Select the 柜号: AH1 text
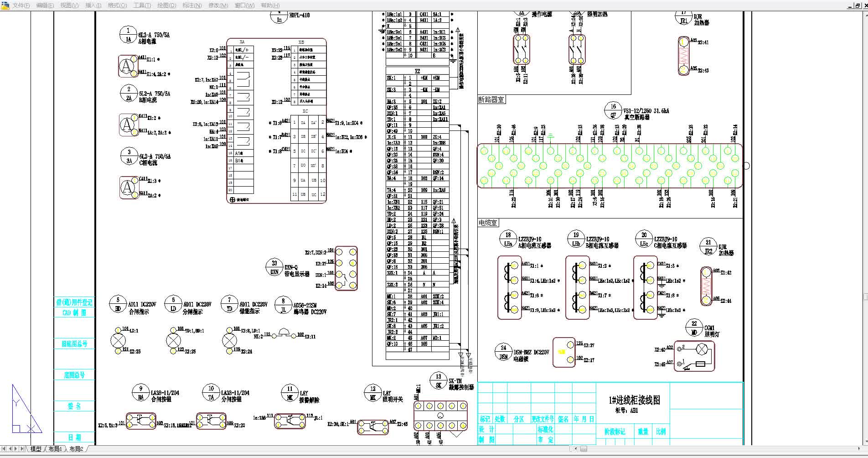Image resolution: width=868 pixels, height=458 pixels. coord(627,411)
